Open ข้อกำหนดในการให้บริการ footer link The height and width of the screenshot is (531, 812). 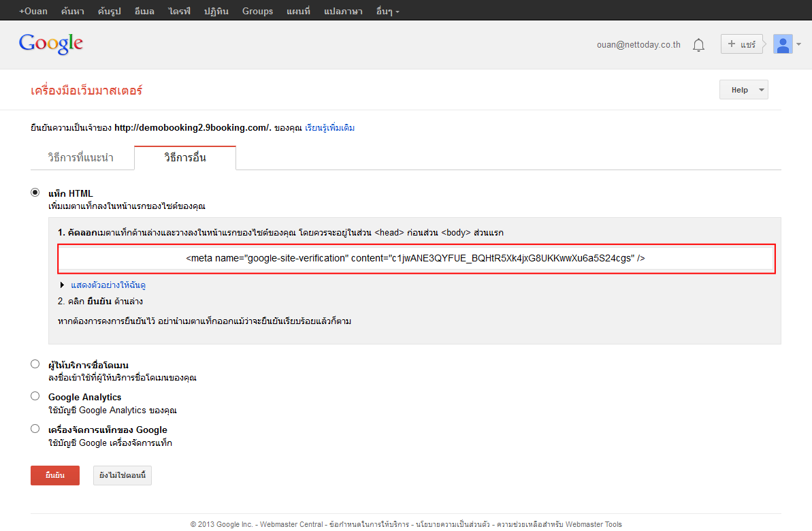[369, 524]
